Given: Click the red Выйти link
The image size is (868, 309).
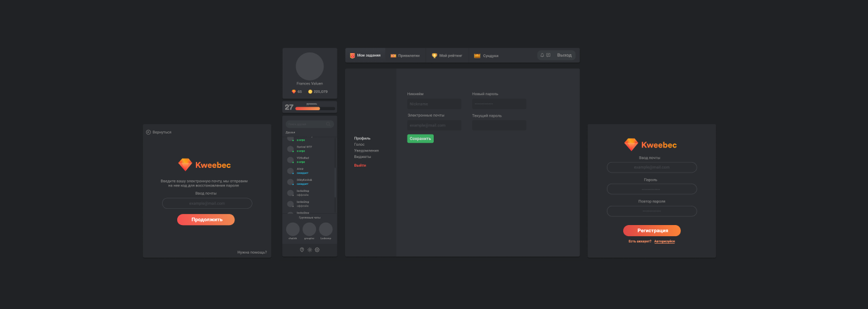Looking at the screenshot, I should pyautogui.click(x=360, y=165).
